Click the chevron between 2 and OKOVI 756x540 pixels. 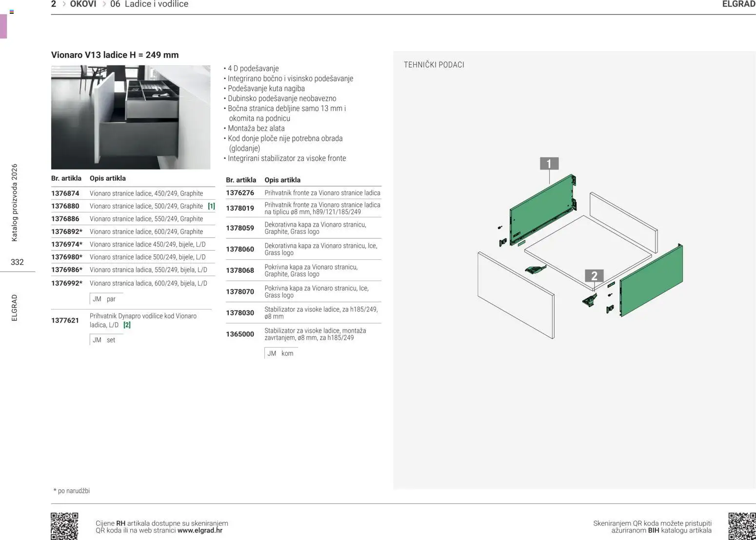[x=64, y=4]
